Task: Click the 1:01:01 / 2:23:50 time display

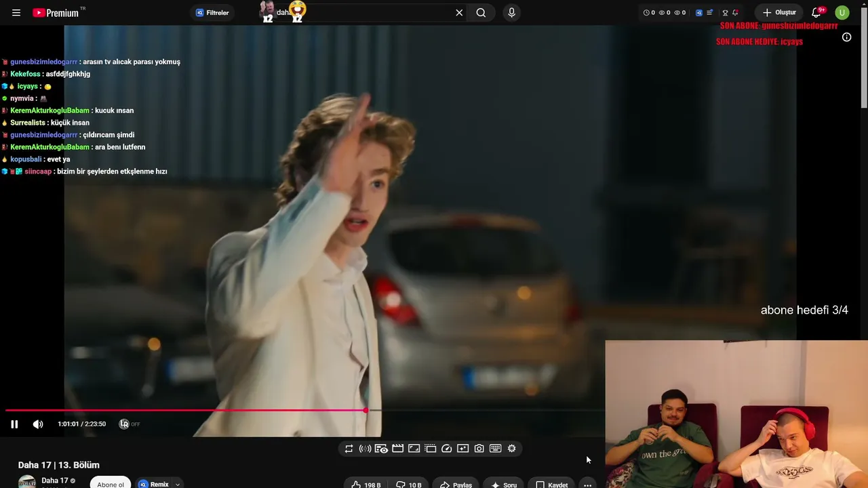Action: click(x=81, y=424)
